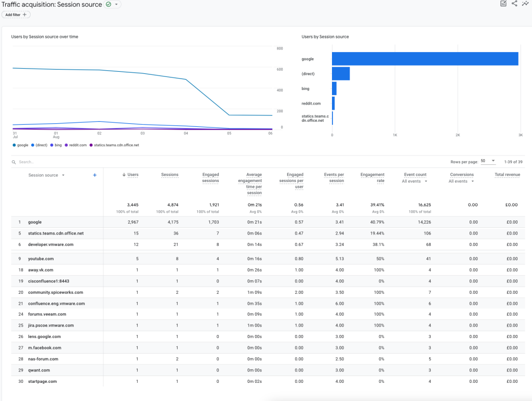
Task: Click total Event count 16,625
Action: 424,205
